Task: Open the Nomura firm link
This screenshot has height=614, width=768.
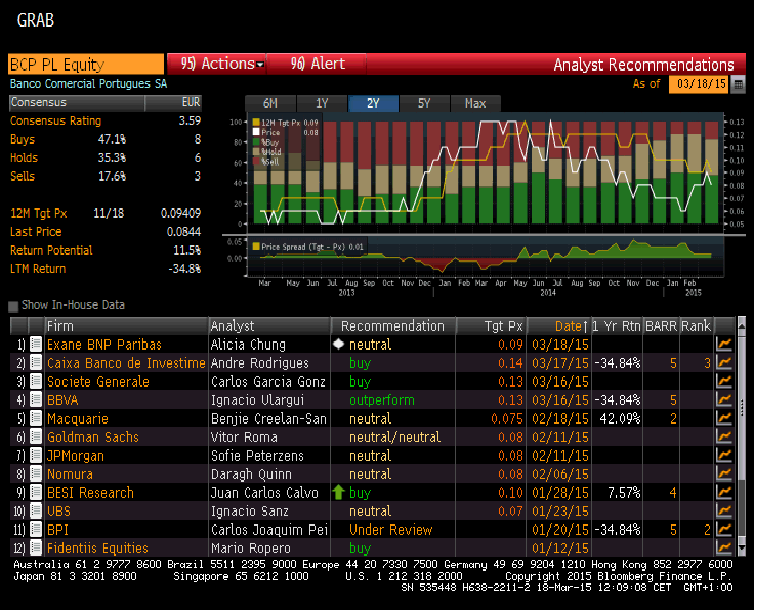Action: coord(70,474)
